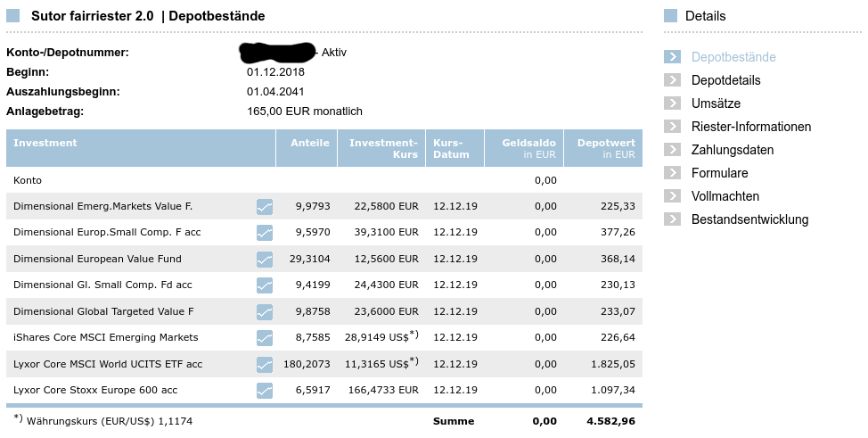Show chart for Dimensional Gl. Small Comp. Fd
This screenshot has height=438, width=868.
(265, 285)
